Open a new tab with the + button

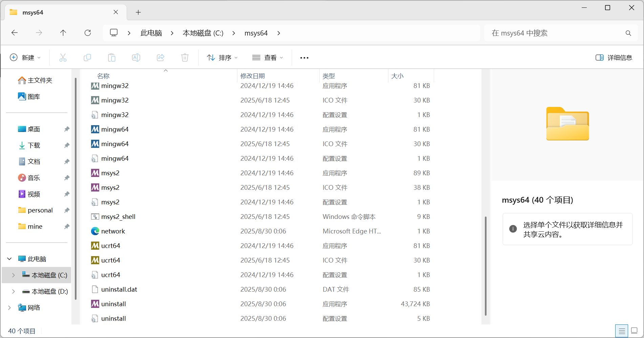pyautogui.click(x=138, y=12)
